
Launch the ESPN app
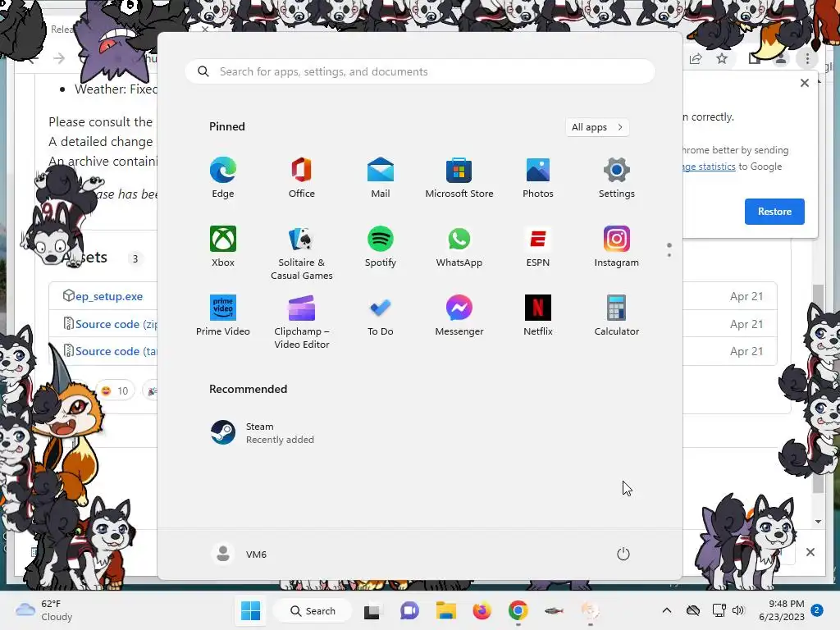(x=538, y=246)
